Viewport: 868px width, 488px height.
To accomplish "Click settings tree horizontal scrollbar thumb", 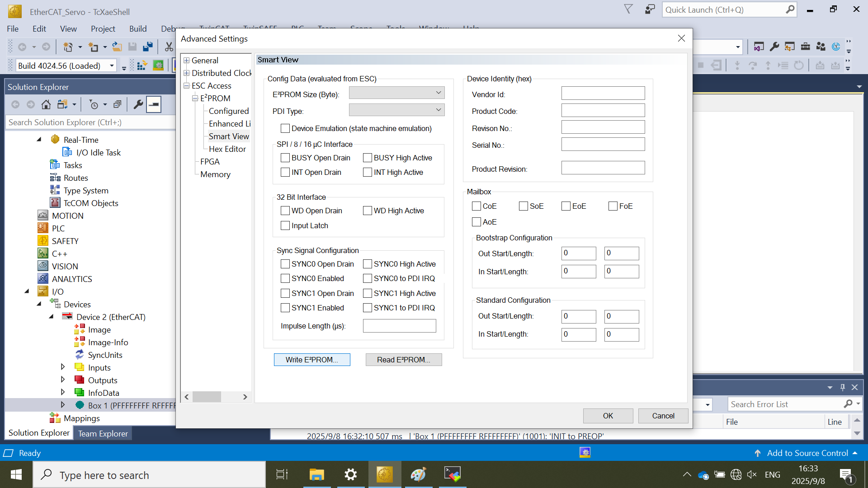I will (x=207, y=397).
